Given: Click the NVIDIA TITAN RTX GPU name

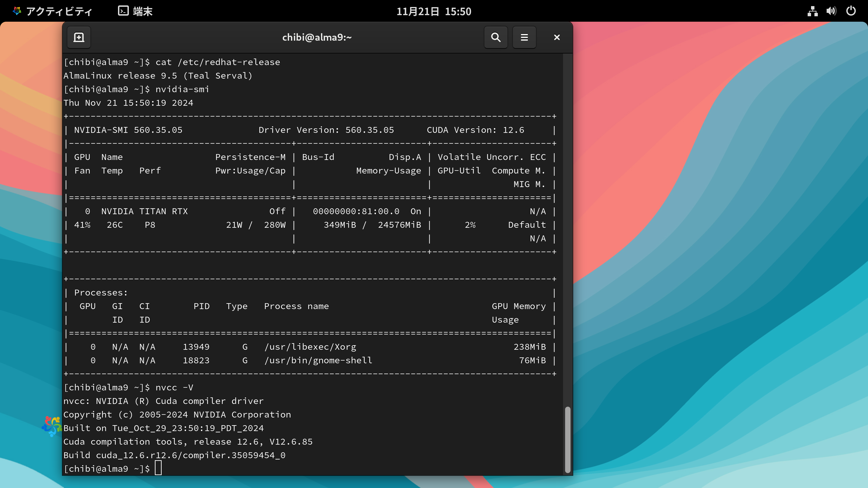Looking at the screenshot, I should pyautogui.click(x=144, y=211).
